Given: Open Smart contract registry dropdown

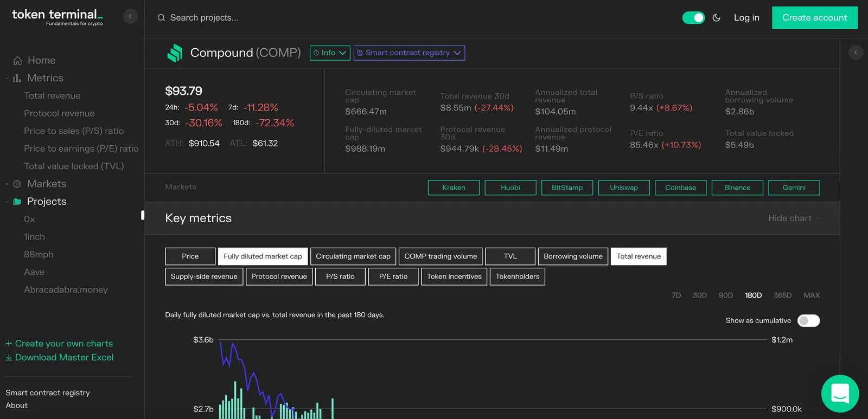Looking at the screenshot, I should click(409, 53).
